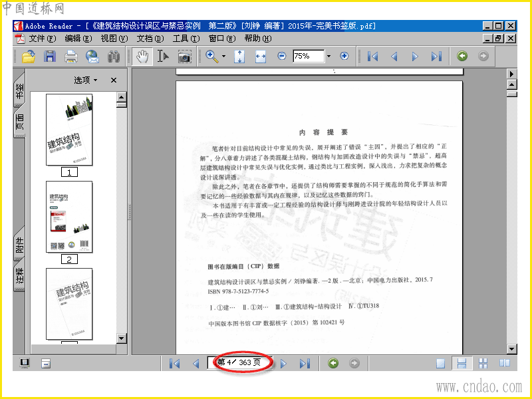Open the 窗口(W) menu
Image resolution: width=532 pixels, height=399 pixels.
tap(222, 39)
